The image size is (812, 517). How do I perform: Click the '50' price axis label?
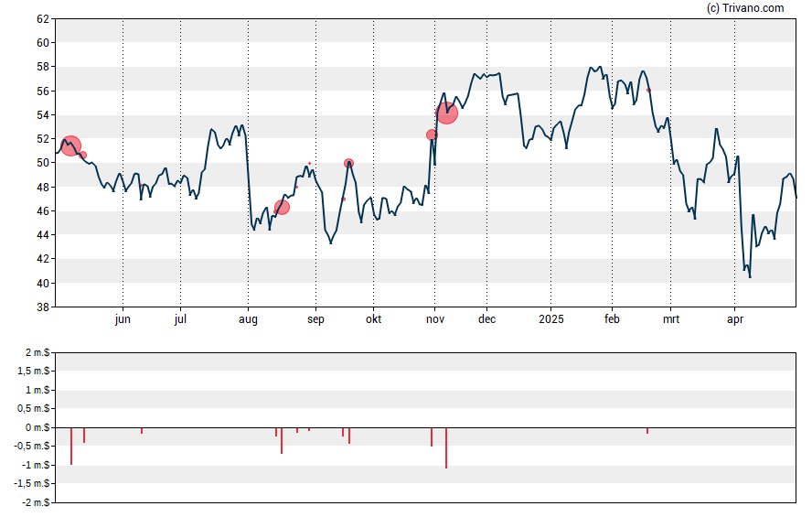43,163
